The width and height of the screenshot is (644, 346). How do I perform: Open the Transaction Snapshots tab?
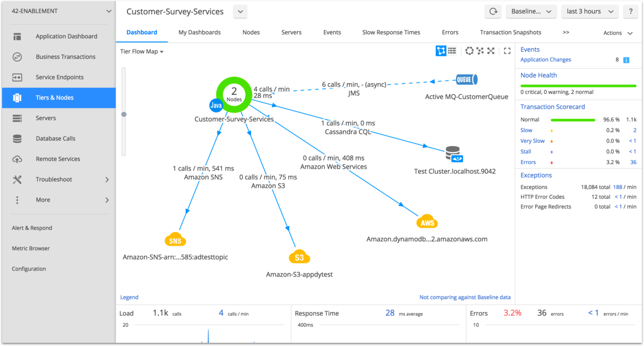click(511, 33)
